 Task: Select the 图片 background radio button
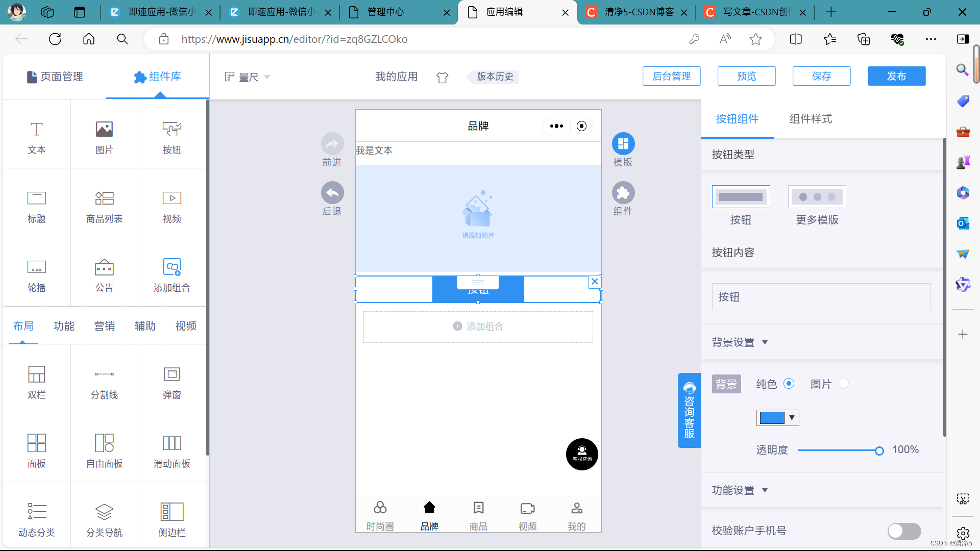click(x=843, y=383)
